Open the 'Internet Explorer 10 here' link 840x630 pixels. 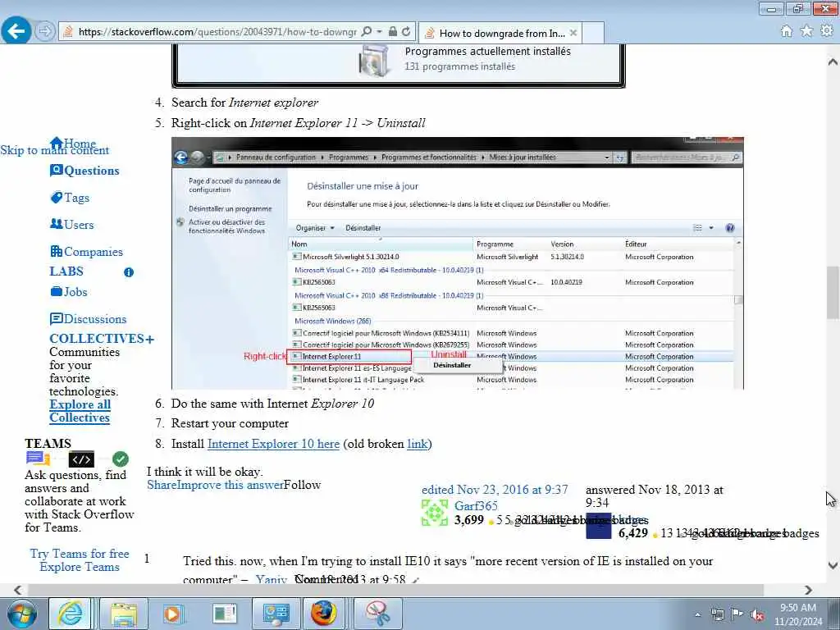pyautogui.click(x=273, y=444)
